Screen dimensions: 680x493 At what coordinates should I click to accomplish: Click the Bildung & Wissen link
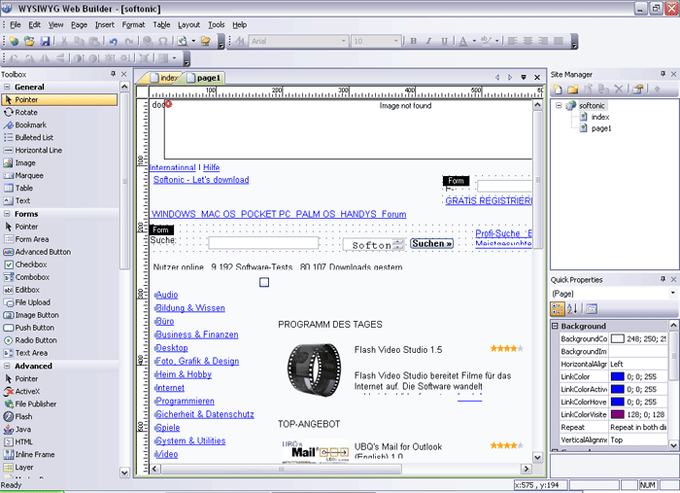(190, 308)
